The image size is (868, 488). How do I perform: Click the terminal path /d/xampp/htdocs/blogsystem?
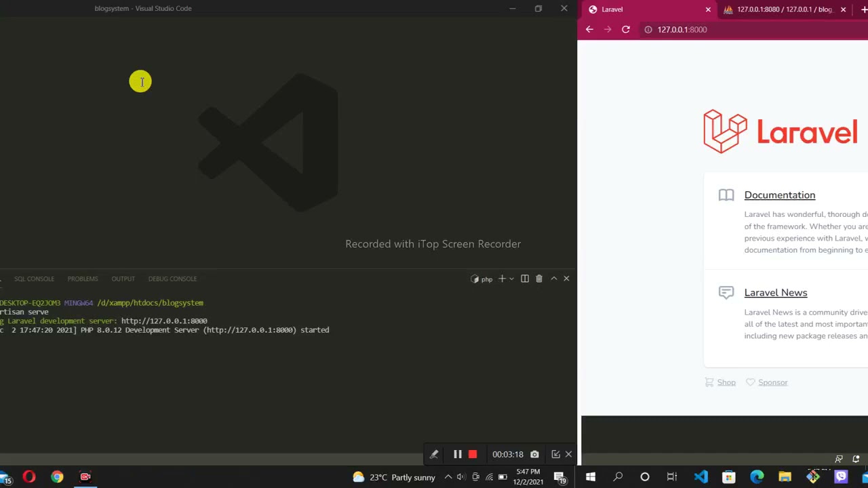pyautogui.click(x=150, y=303)
